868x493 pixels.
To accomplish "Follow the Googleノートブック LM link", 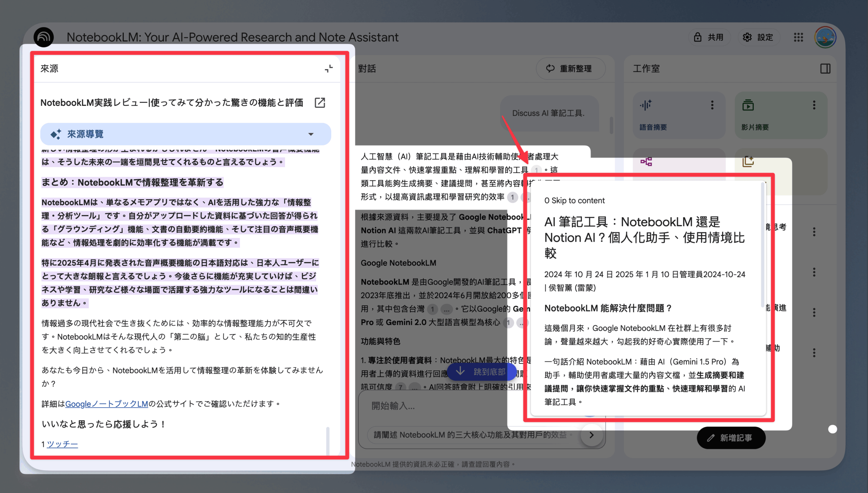I will pos(106,404).
